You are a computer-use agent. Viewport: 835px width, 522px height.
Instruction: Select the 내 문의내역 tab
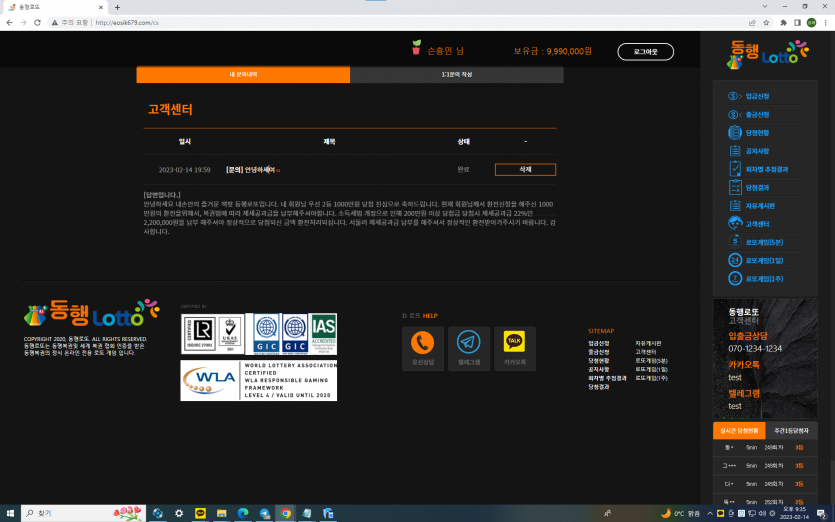[x=243, y=75]
